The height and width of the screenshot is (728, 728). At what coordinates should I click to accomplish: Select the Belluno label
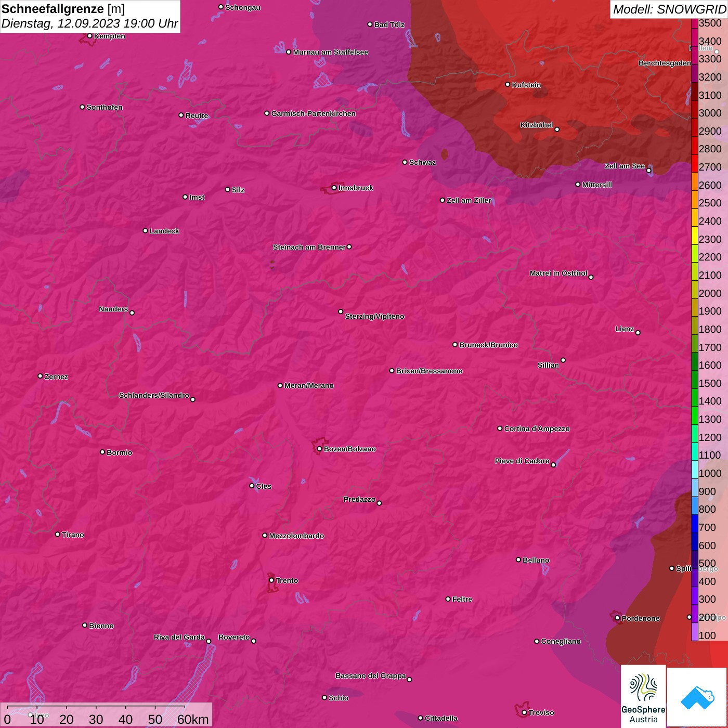click(536, 560)
